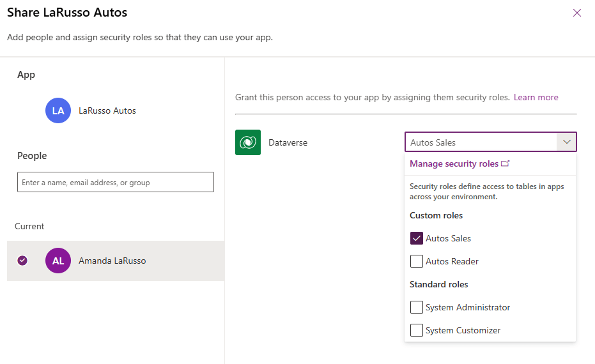Uncheck the Autos Sales role checkbox

pos(417,238)
